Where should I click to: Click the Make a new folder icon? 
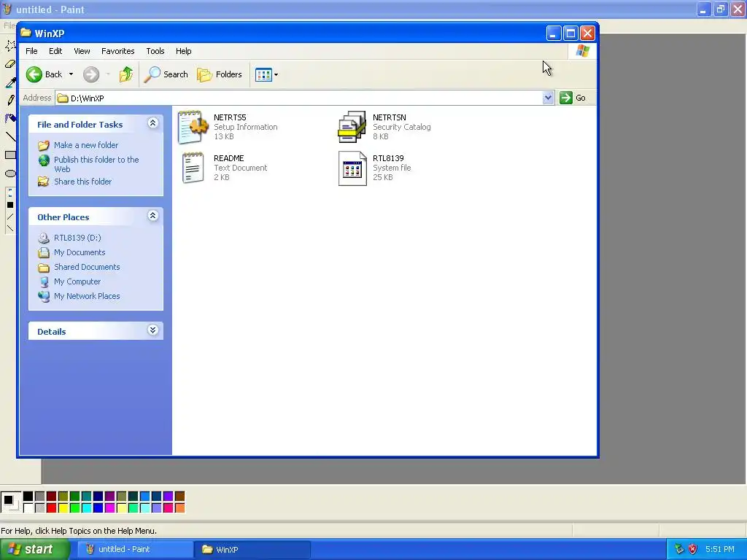click(x=44, y=145)
